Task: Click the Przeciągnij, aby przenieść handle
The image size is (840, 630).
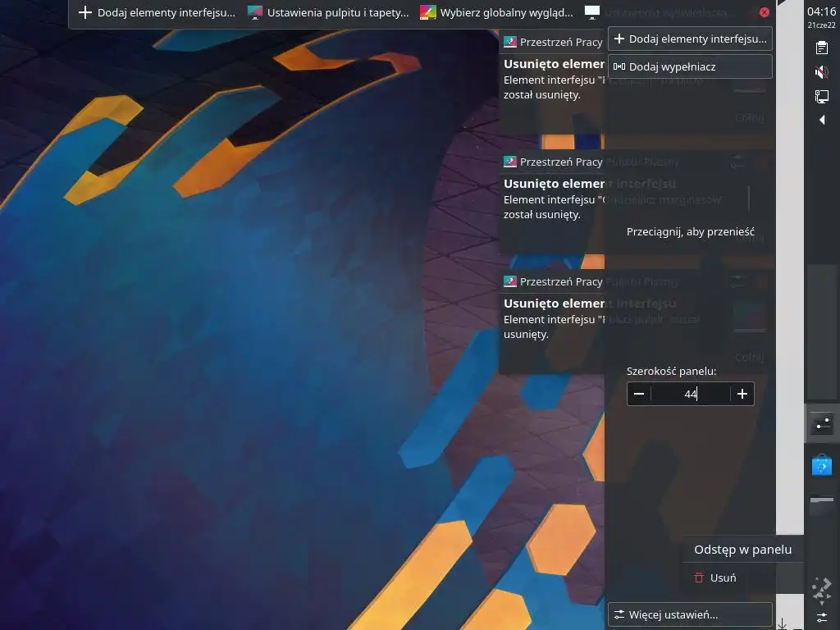Action: [x=690, y=231]
